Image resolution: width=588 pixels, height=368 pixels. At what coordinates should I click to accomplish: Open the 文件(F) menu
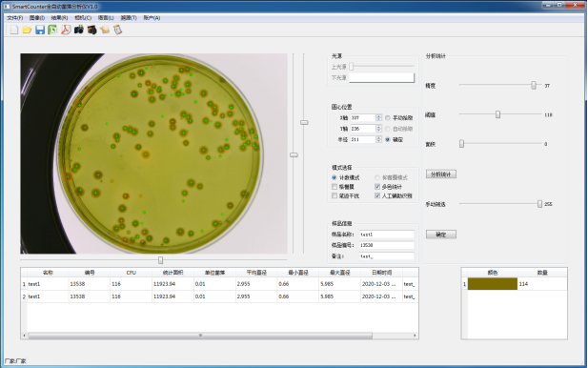pos(15,17)
